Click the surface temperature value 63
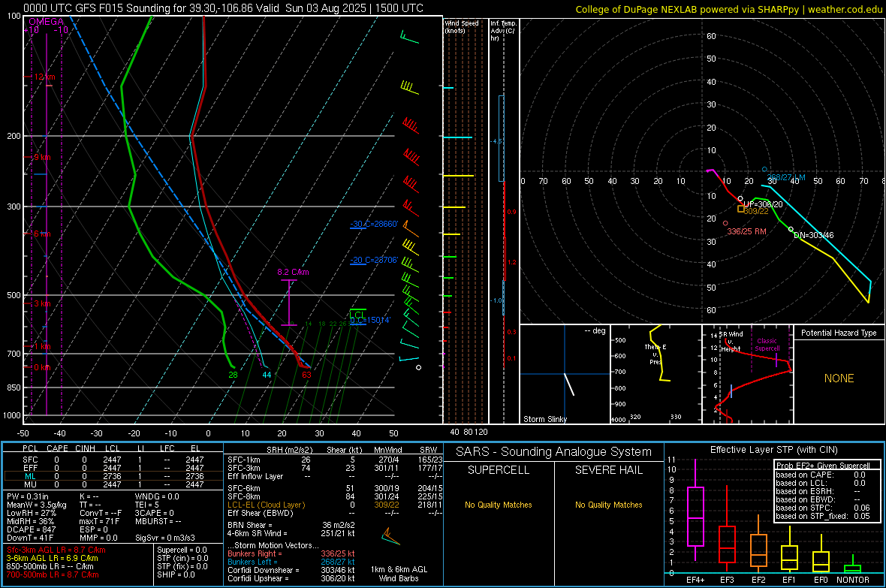Image resolution: width=886 pixels, height=588 pixels. tap(306, 374)
